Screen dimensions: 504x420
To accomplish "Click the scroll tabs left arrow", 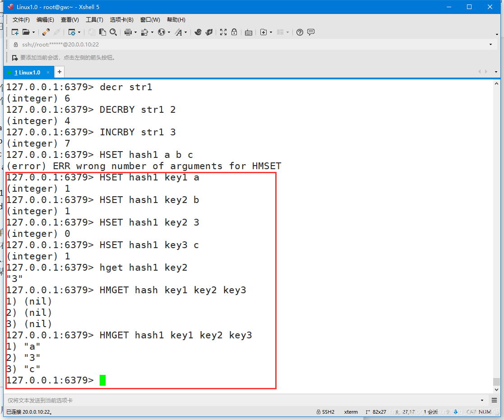I will (x=479, y=72).
